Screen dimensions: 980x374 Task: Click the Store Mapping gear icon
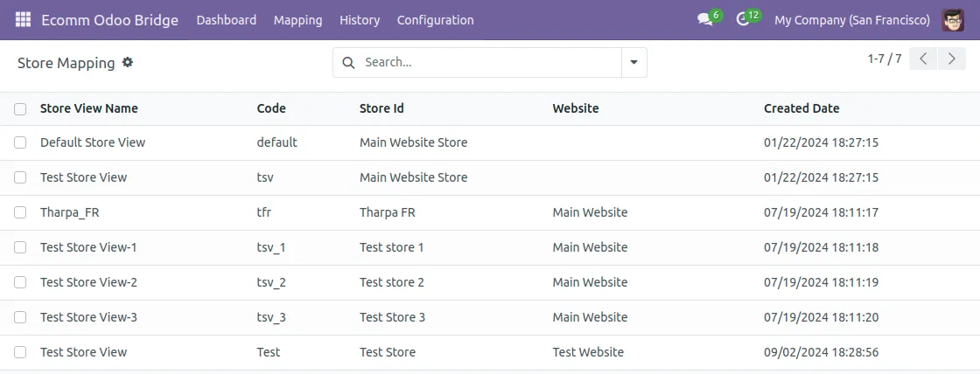128,62
